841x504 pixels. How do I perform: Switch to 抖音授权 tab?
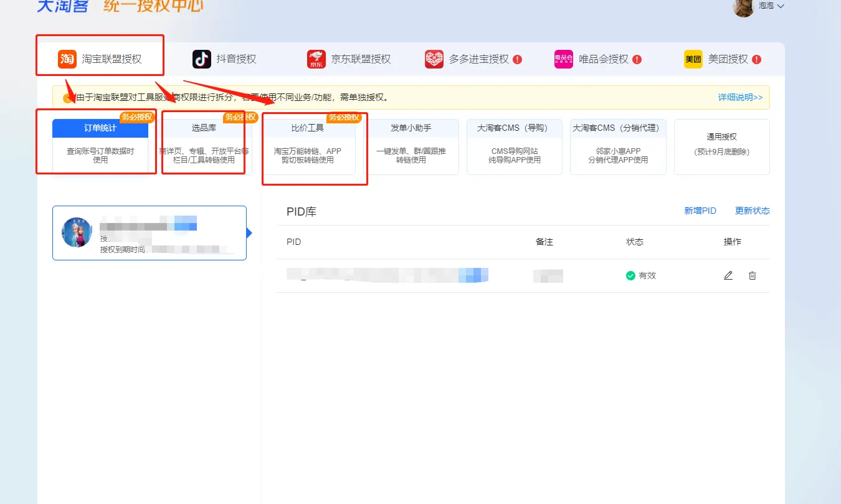coord(236,59)
